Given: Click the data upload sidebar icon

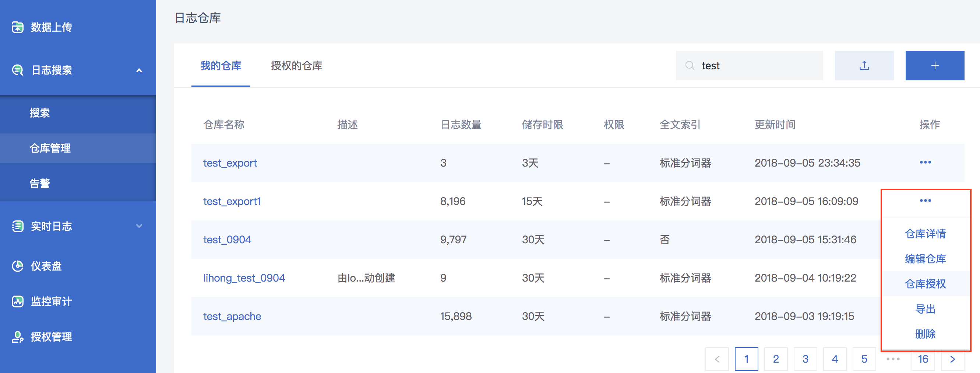Looking at the screenshot, I should pos(18,27).
